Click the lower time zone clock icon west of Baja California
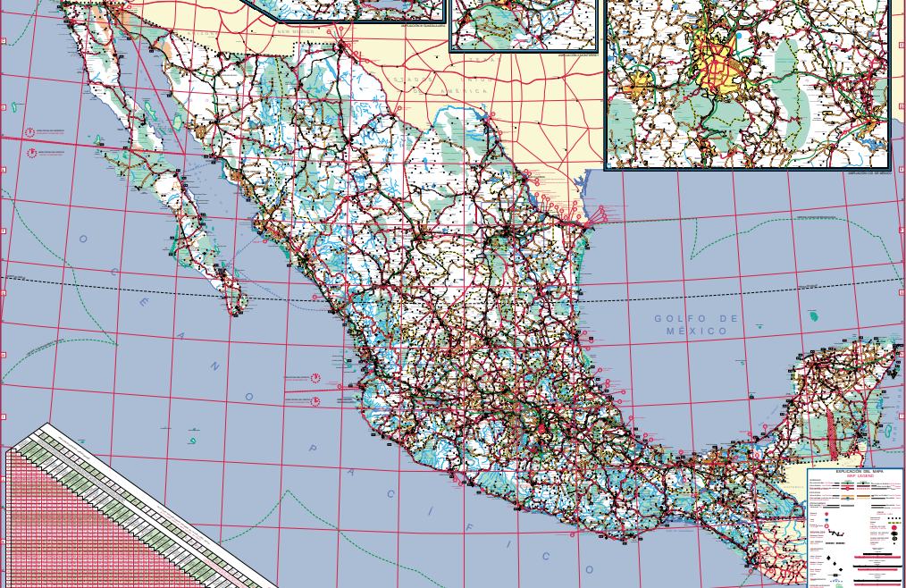 (x=32, y=153)
